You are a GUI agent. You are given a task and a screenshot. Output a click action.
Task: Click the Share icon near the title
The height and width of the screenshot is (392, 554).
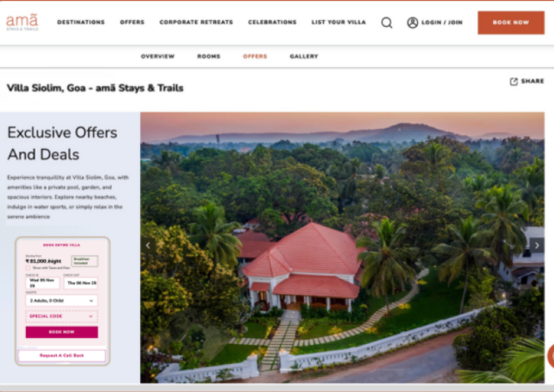click(x=514, y=82)
